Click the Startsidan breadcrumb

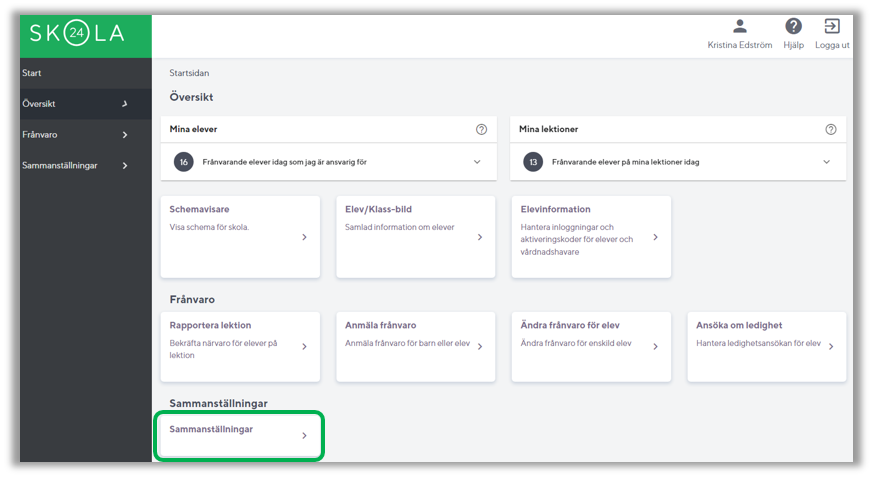click(x=189, y=73)
